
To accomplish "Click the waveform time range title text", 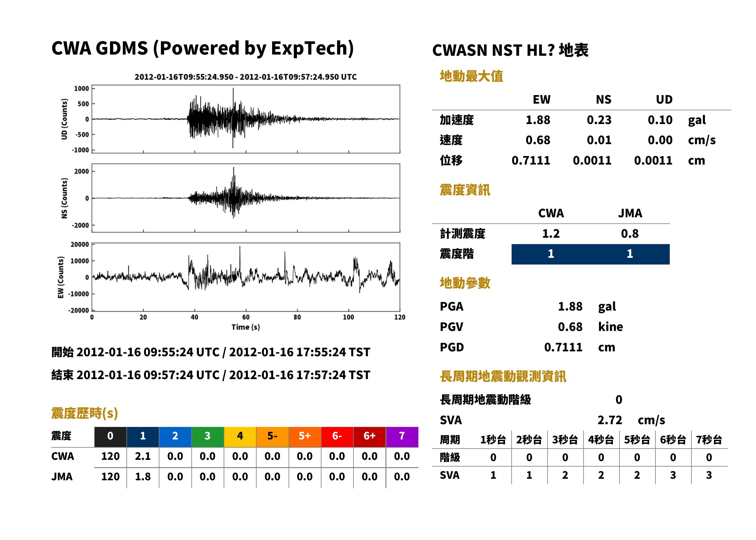I will (246, 77).
